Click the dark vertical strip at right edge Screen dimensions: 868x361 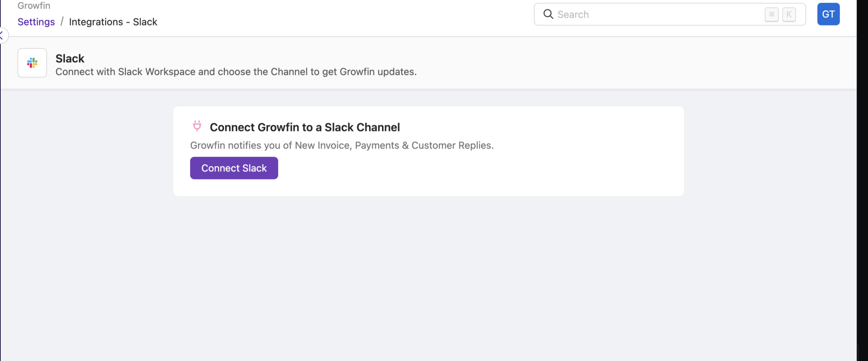(x=862, y=182)
